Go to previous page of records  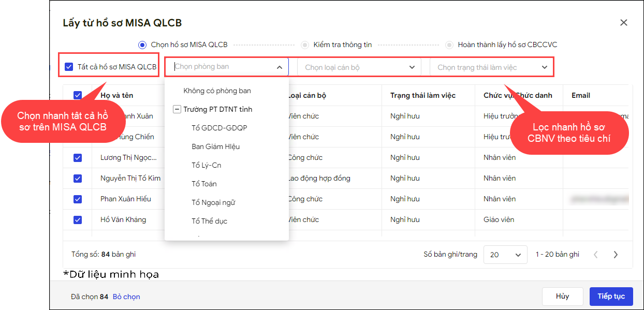point(596,255)
